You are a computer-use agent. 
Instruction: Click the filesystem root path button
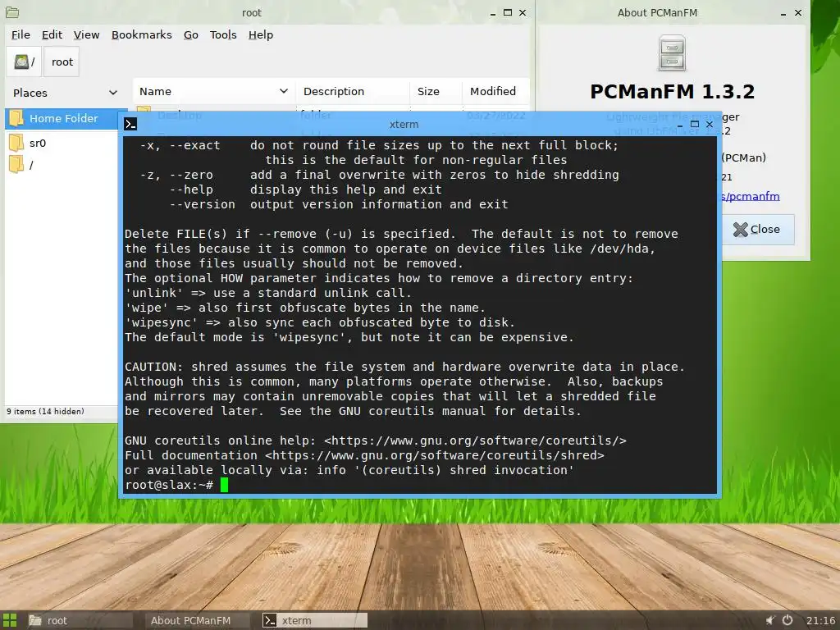click(24, 62)
